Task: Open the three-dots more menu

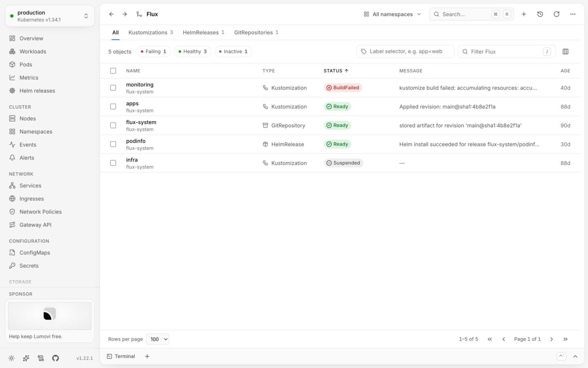Action: [x=573, y=14]
